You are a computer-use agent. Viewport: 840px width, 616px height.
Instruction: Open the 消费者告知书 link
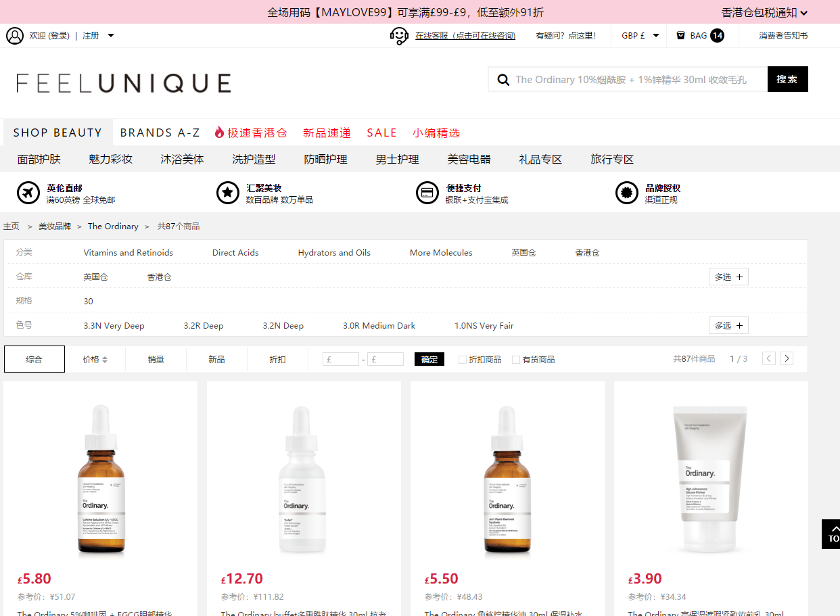click(783, 36)
